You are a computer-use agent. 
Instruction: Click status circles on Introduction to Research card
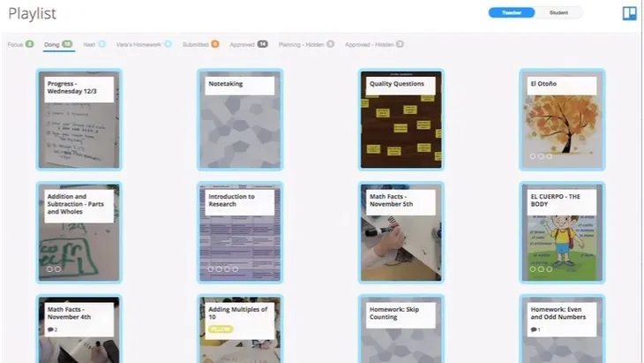(x=222, y=268)
